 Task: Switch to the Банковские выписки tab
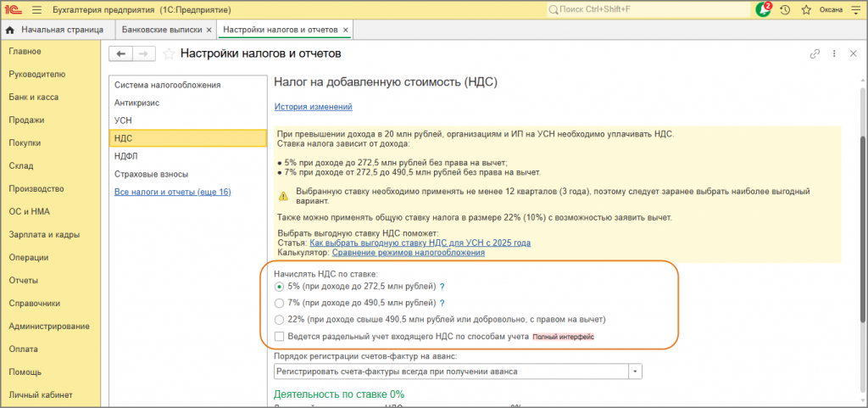(163, 30)
